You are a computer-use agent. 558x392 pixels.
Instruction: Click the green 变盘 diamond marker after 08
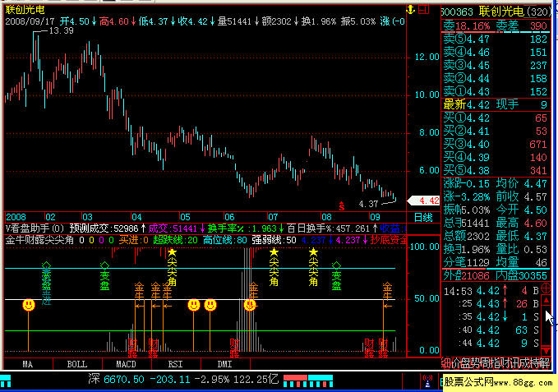coord(336,276)
